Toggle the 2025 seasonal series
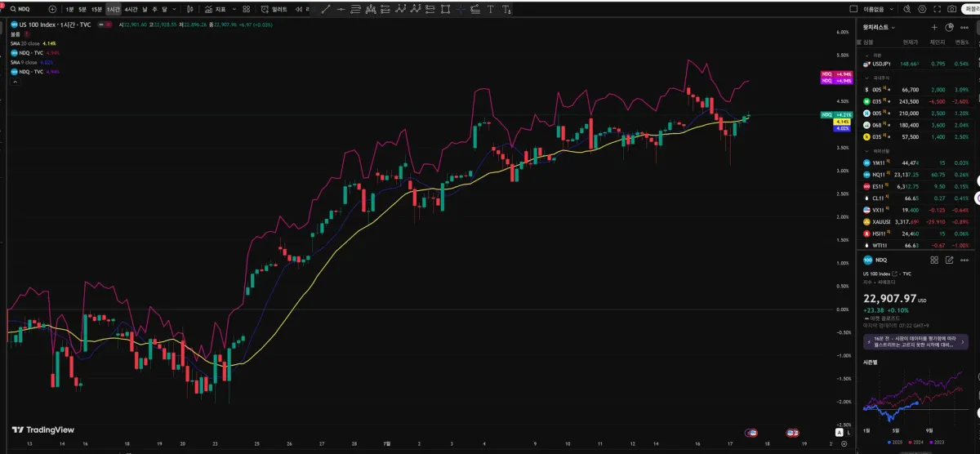 (x=895, y=443)
